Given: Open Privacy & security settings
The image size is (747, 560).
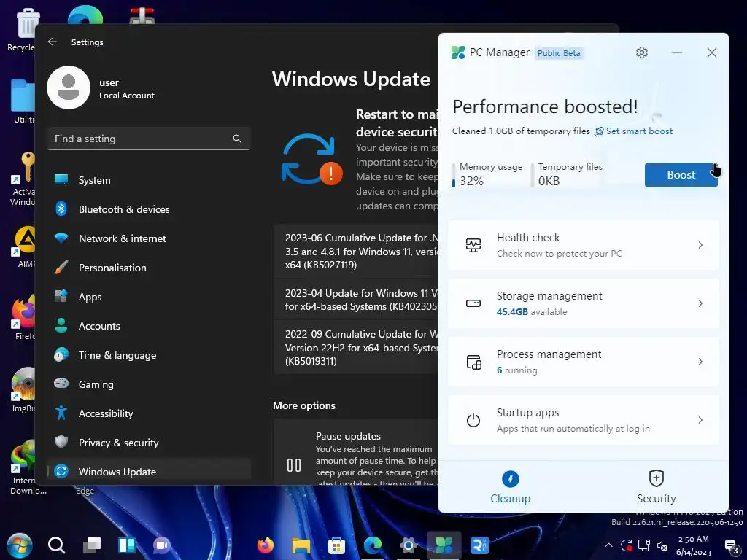Looking at the screenshot, I should pyautogui.click(x=149, y=443).
